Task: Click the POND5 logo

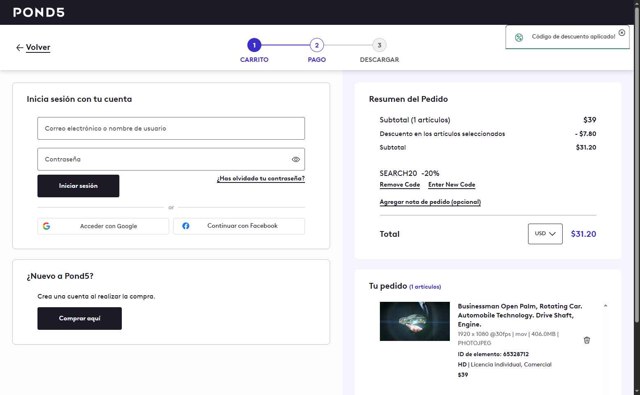Action: tap(39, 12)
